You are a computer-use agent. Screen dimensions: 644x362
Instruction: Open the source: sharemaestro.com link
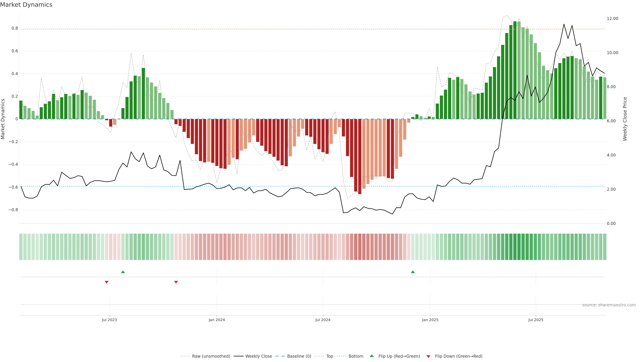pyautogui.click(x=609, y=305)
